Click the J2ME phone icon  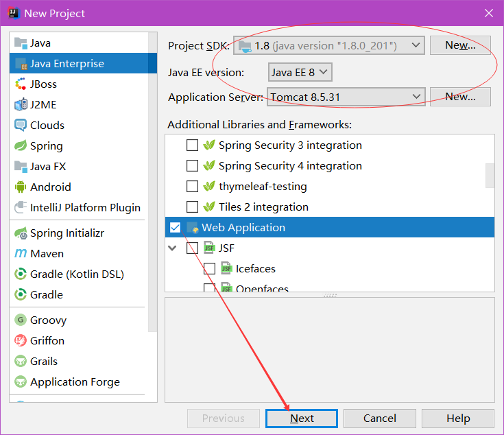point(21,104)
